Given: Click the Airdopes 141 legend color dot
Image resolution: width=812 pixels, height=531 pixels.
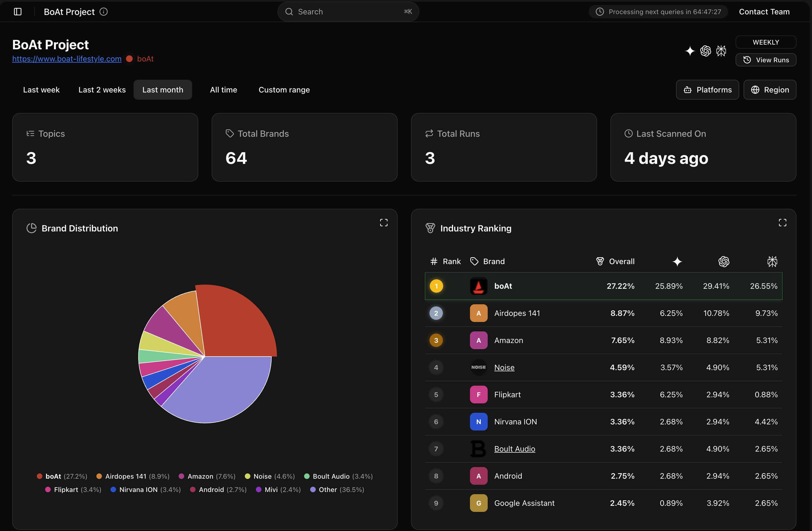Looking at the screenshot, I should point(99,476).
